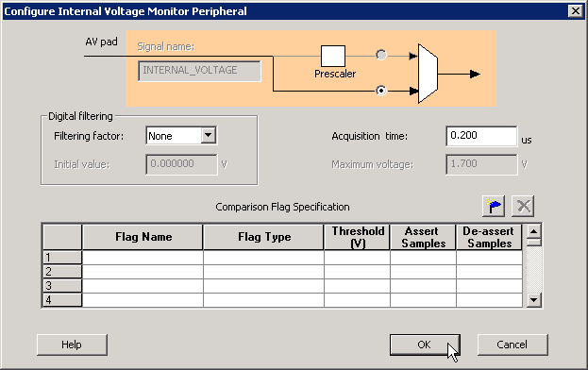This screenshot has width=588, height=370.
Task: Click the Maximum voltage field
Action: tap(481, 164)
